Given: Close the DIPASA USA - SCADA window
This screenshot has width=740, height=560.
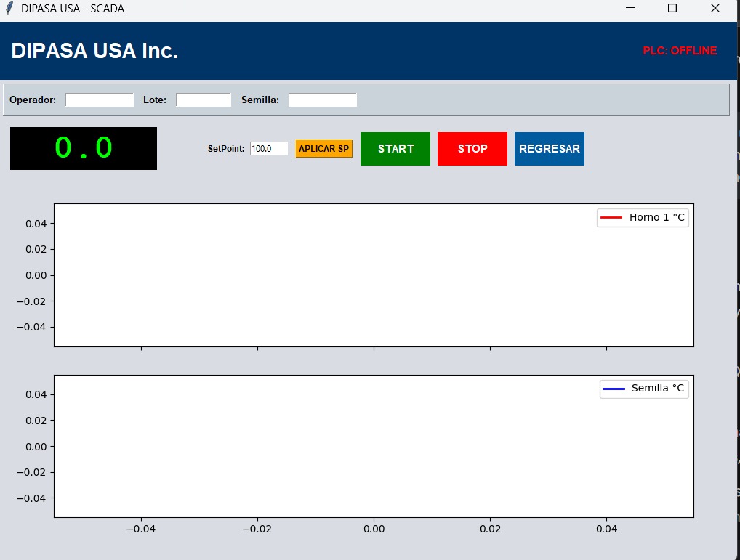Looking at the screenshot, I should coord(715,8).
